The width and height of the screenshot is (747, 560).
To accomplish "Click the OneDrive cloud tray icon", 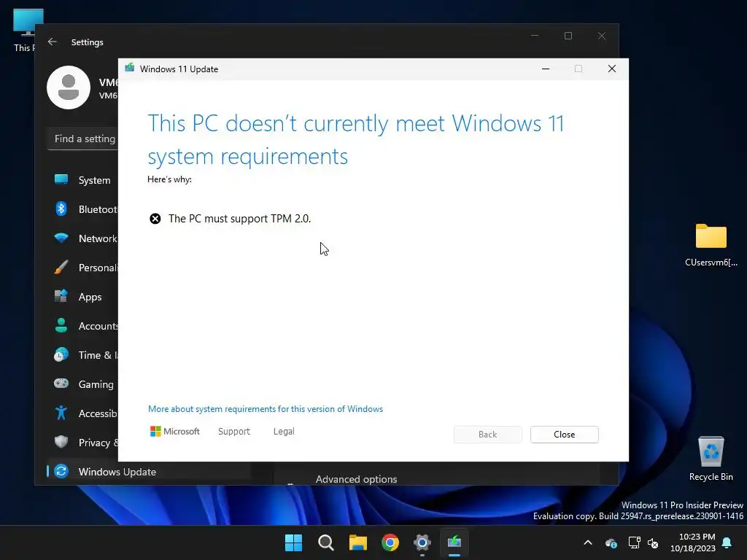I will (x=611, y=542).
